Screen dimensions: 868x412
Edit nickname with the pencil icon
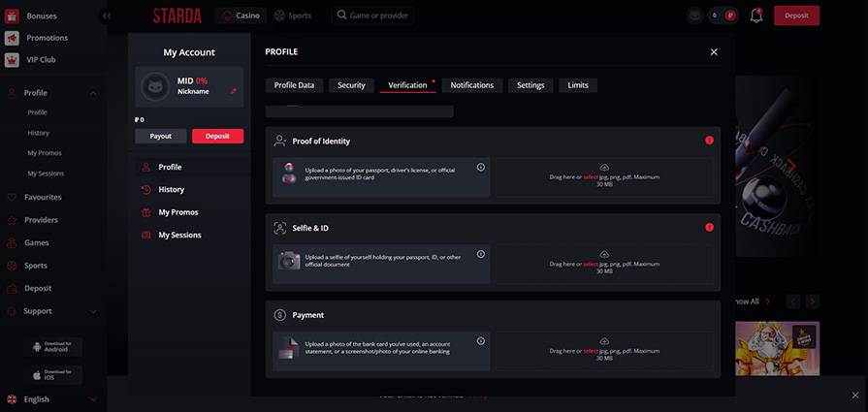[x=233, y=91]
